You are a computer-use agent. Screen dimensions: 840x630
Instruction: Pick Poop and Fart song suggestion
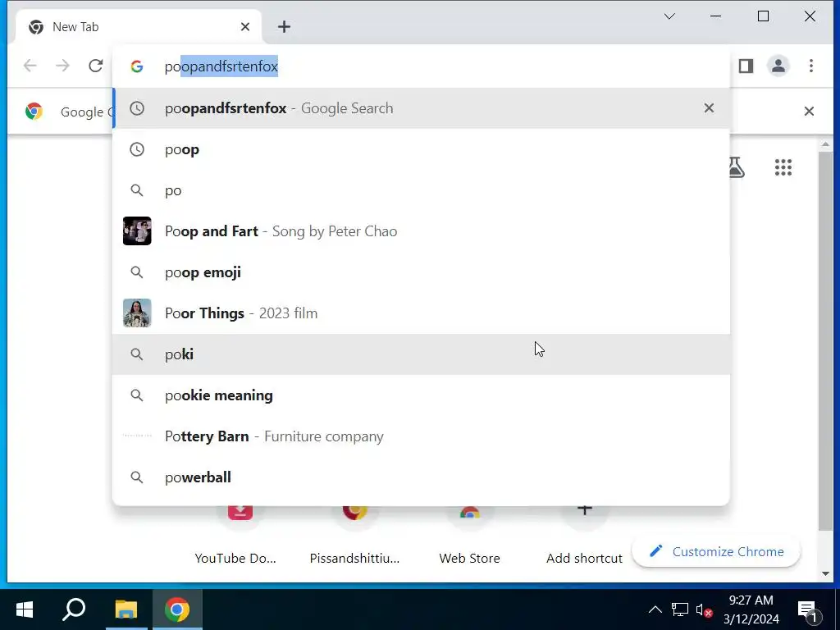421,231
